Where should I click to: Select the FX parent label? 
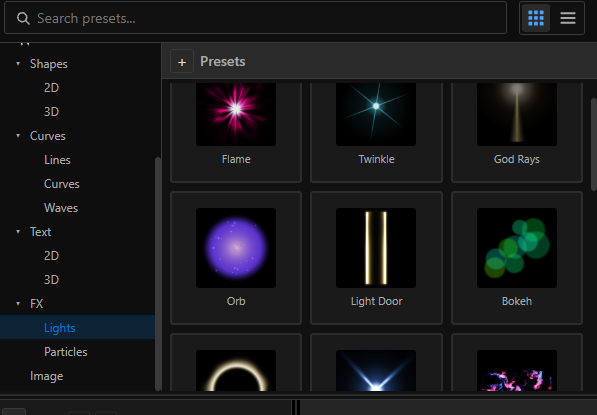[37, 303]
